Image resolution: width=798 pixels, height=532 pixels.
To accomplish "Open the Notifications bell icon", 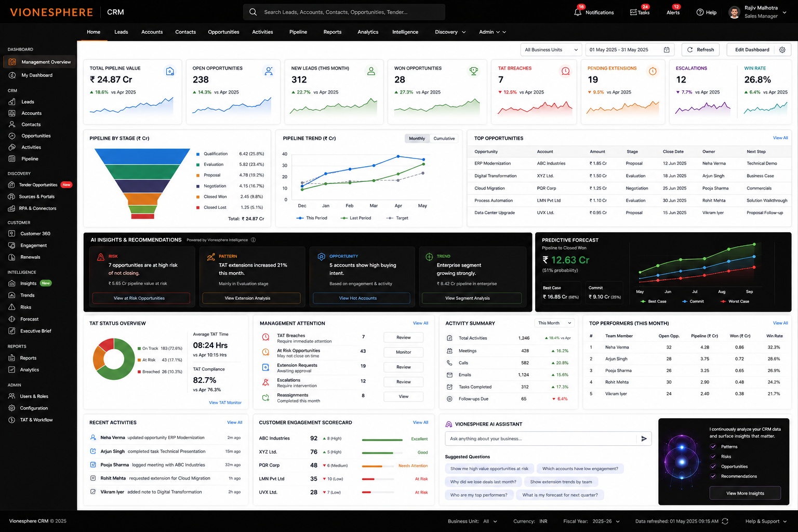I will [x=578, y=12].
